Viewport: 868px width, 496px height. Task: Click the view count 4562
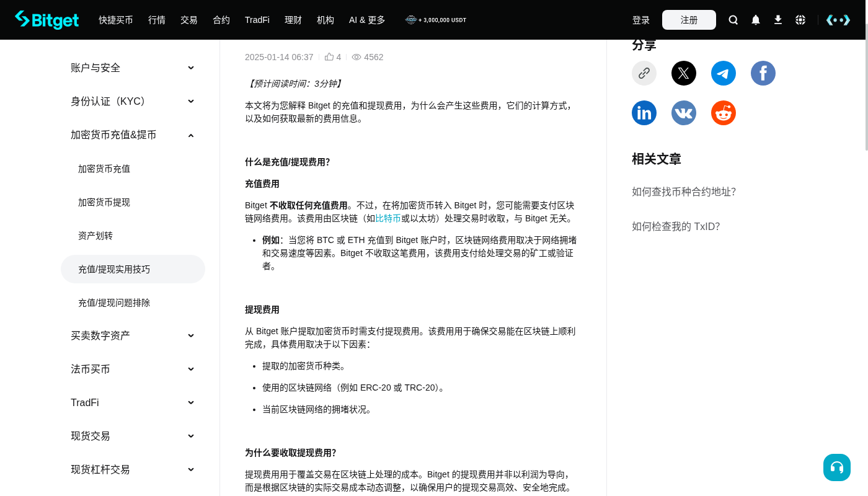point(374,57)
